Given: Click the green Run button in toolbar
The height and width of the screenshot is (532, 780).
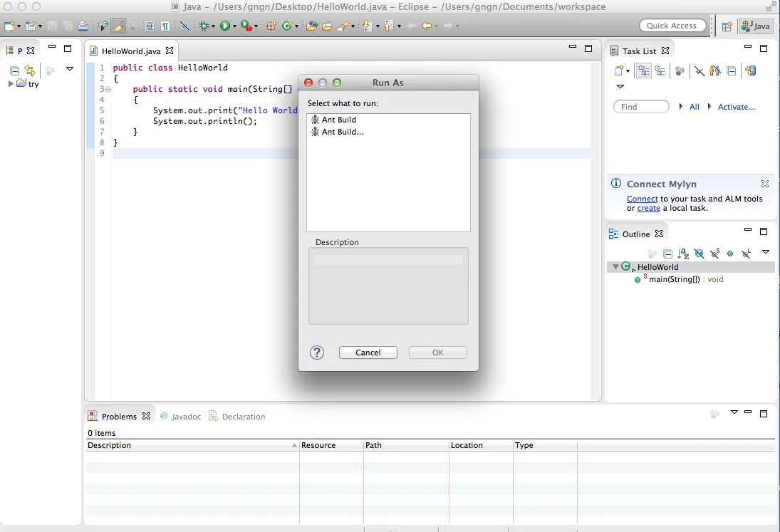Looking at the screenshot, I should pos(225,26).
